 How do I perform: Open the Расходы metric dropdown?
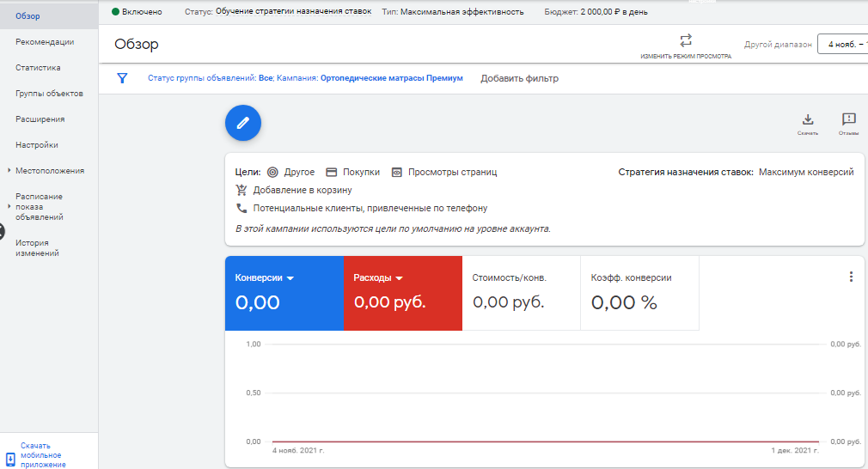(400, 278)
